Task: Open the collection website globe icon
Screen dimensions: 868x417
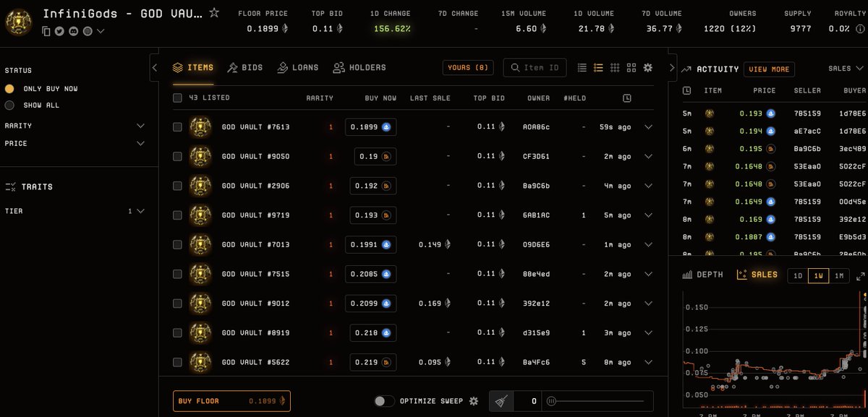Action: pos(88,31)
